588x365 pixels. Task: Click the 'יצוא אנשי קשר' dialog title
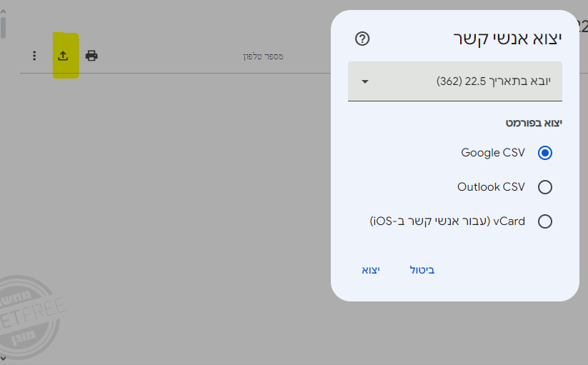pyautogui.click(x=508, y=39)
